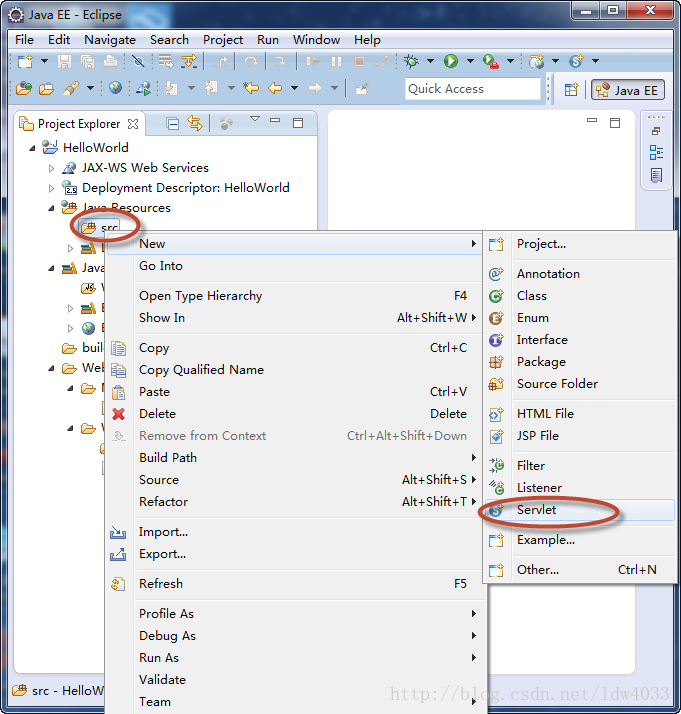Screen dimensions: 681x714
Task: Open the Run As submenu
Action: pyautogui.click(x=296, y=658)
